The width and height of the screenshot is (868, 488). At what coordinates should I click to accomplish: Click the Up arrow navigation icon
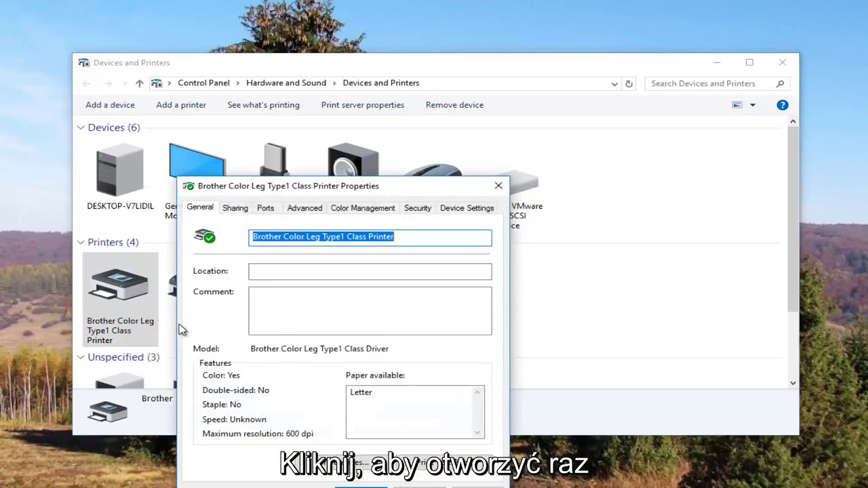tap(139, 83)
